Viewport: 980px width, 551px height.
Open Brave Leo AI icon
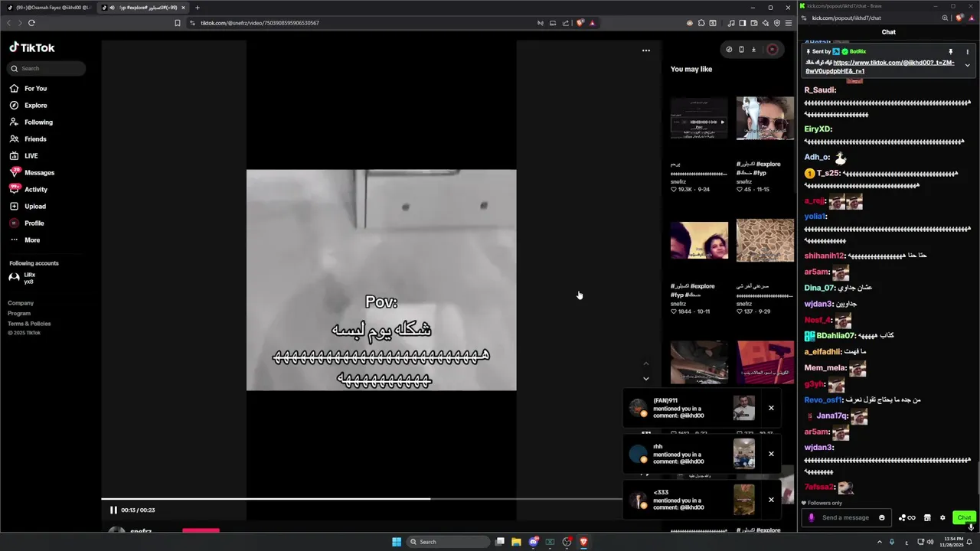pos(766,23)
